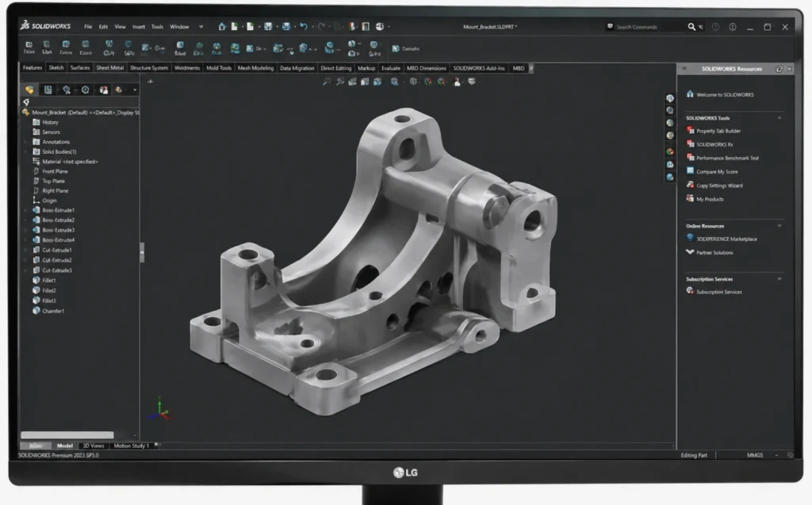
Task: Click the feature tree horizontal scrollbar
Action: pyautogui.click(x=67, y=435)
